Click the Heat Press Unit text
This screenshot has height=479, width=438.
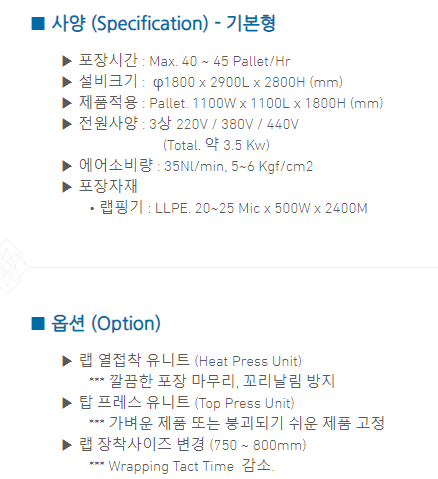tap(248, 361)
